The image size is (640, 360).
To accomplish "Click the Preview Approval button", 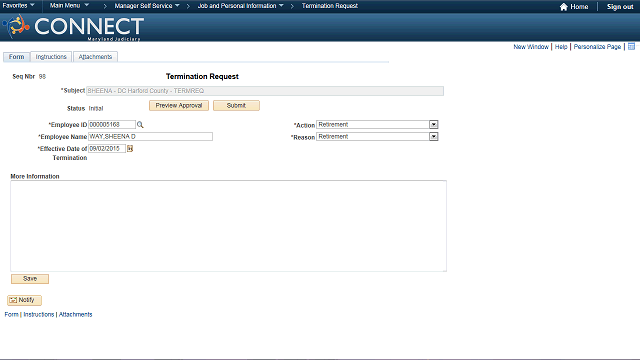I will pyautogui.click(x=179, y=106).
